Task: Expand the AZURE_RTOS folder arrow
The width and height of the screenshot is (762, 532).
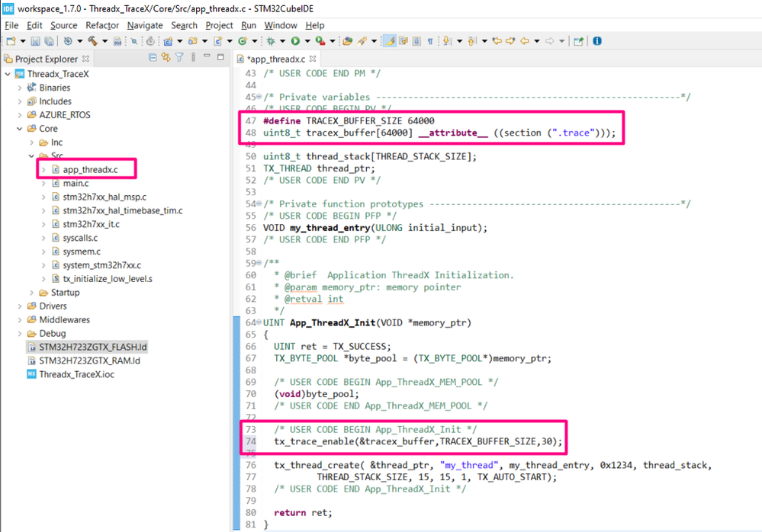Action: [19, 115]
